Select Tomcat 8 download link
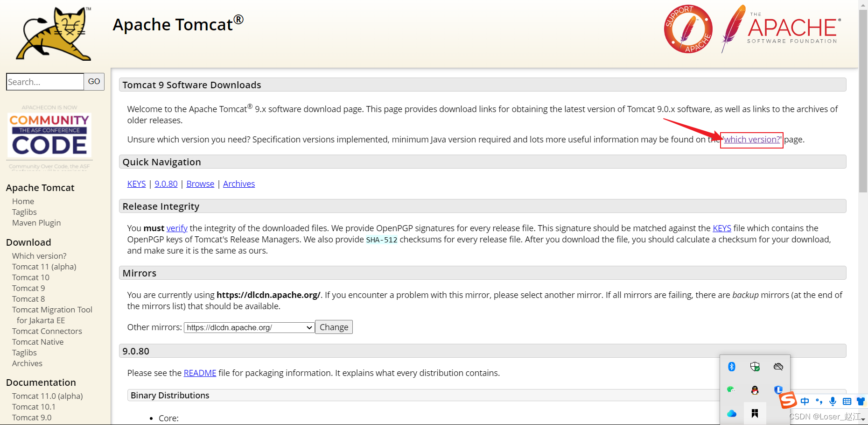868x425 pixels. [x=28, y=299]
